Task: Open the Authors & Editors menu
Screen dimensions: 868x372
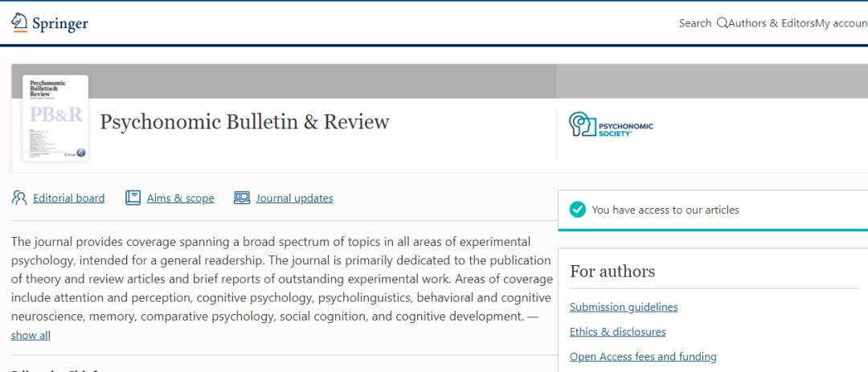Action: 772,23
